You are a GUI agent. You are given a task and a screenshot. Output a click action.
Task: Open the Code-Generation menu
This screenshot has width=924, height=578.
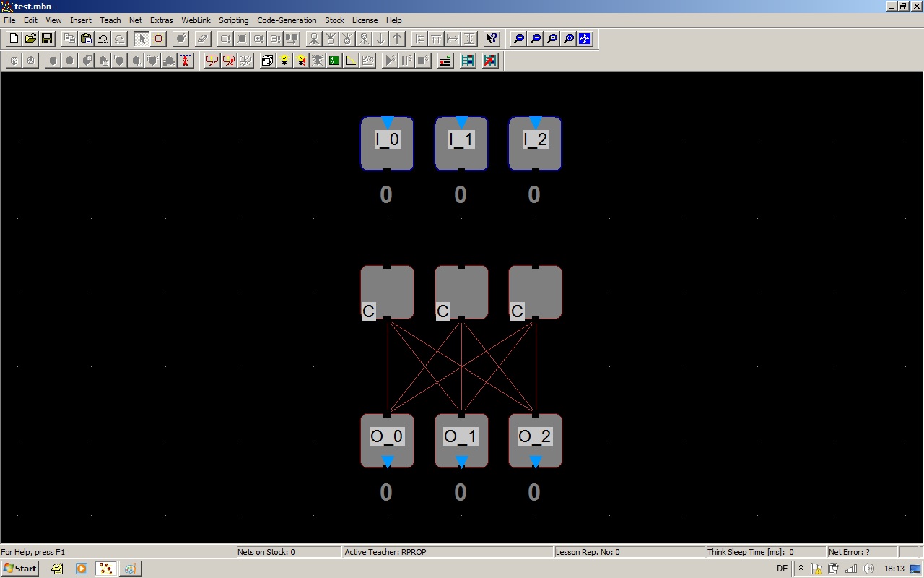[x=287, y=20]
